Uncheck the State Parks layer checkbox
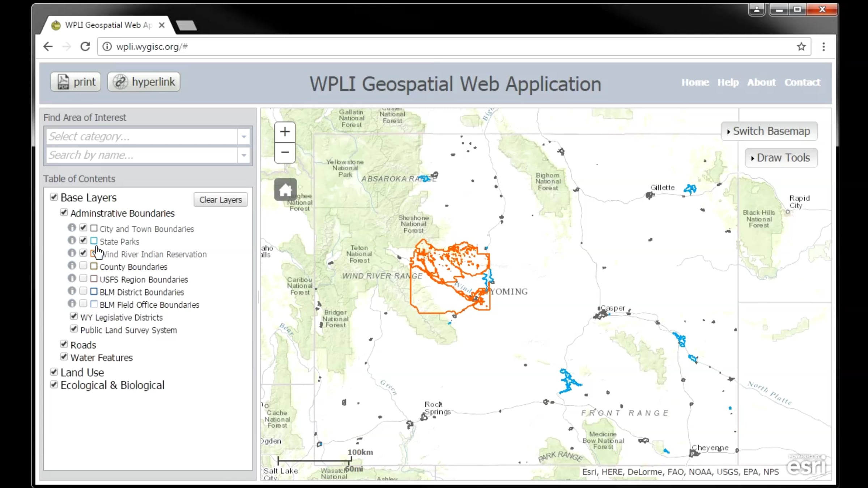Screen dimensions: 868x488 click(x=83, y=240)
